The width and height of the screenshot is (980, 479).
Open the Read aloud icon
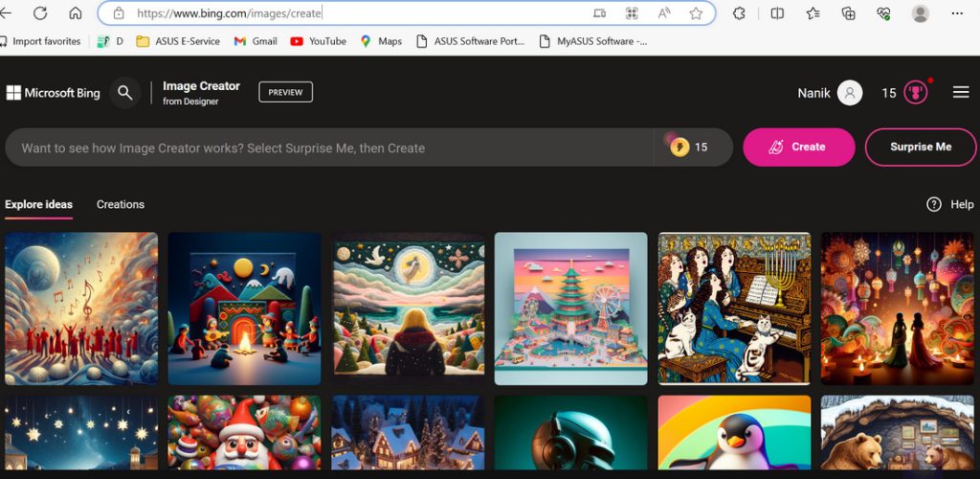664,13
